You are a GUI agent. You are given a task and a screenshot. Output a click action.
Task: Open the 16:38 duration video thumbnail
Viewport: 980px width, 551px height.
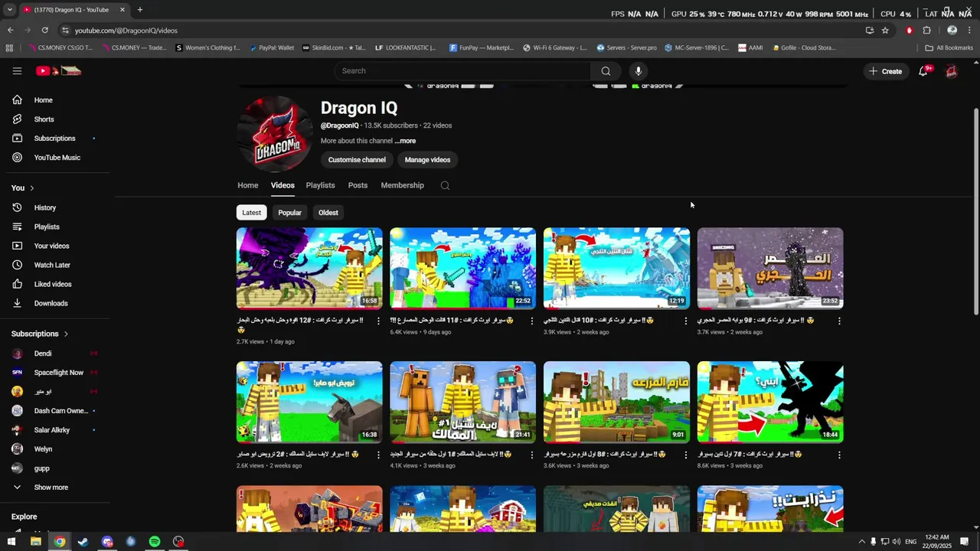(309, 402)
